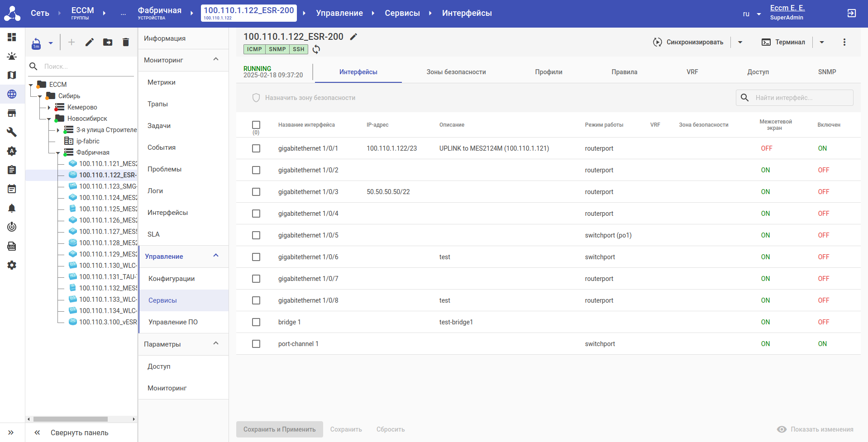
Task: Open the dashboard icon in left sidebar
Action: pos(12,37)
